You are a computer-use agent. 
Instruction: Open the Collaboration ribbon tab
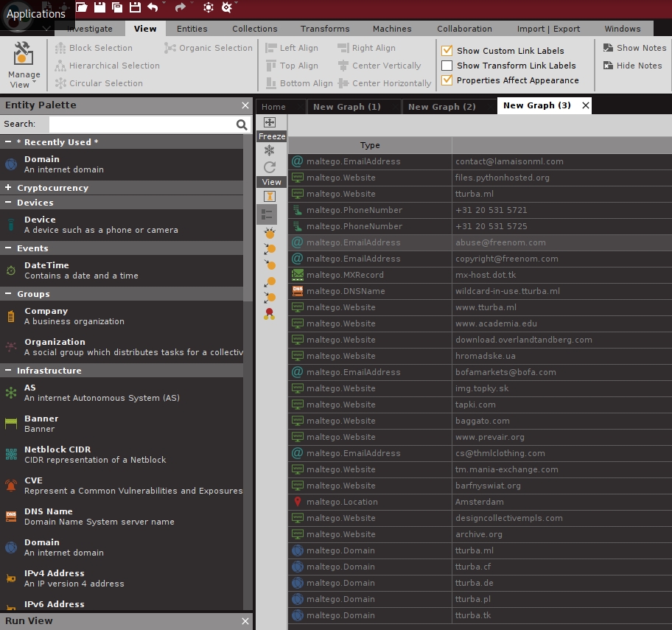point(464,29)
